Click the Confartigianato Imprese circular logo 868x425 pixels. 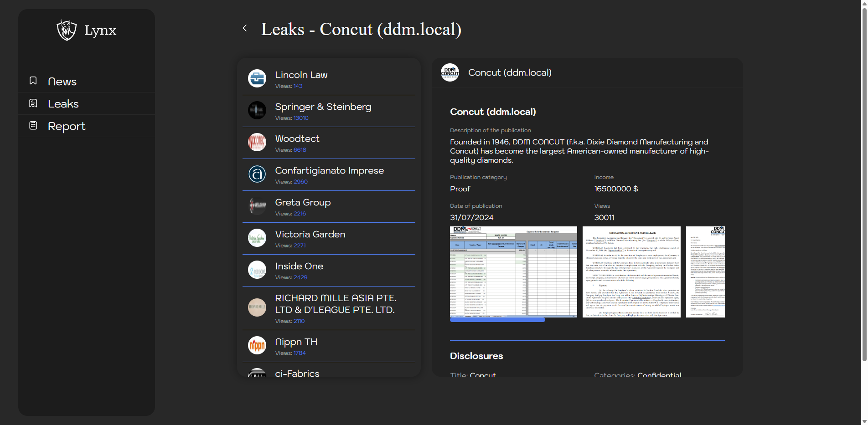click(257, 174)
